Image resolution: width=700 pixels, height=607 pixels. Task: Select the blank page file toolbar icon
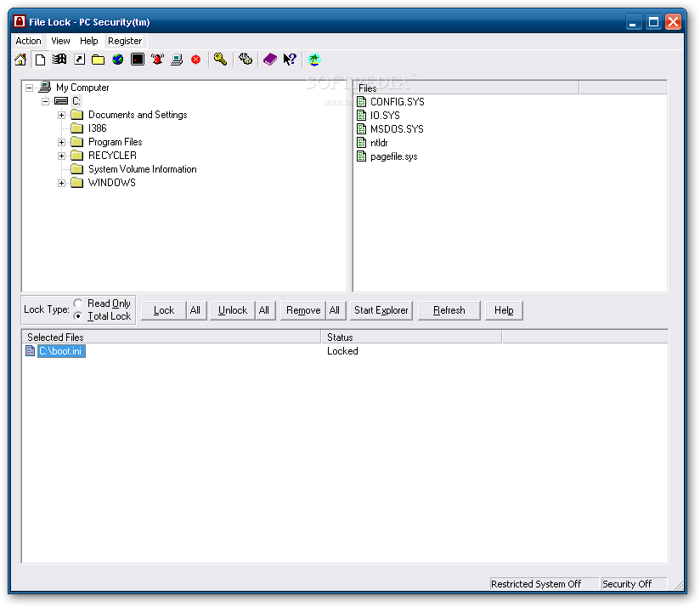point(40,60)
